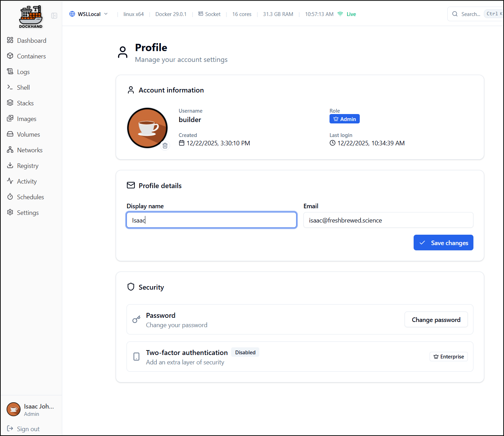View the Activity page
Image resolution: width=504 pixels, height=436 pixels.
(x=26, y=181)
